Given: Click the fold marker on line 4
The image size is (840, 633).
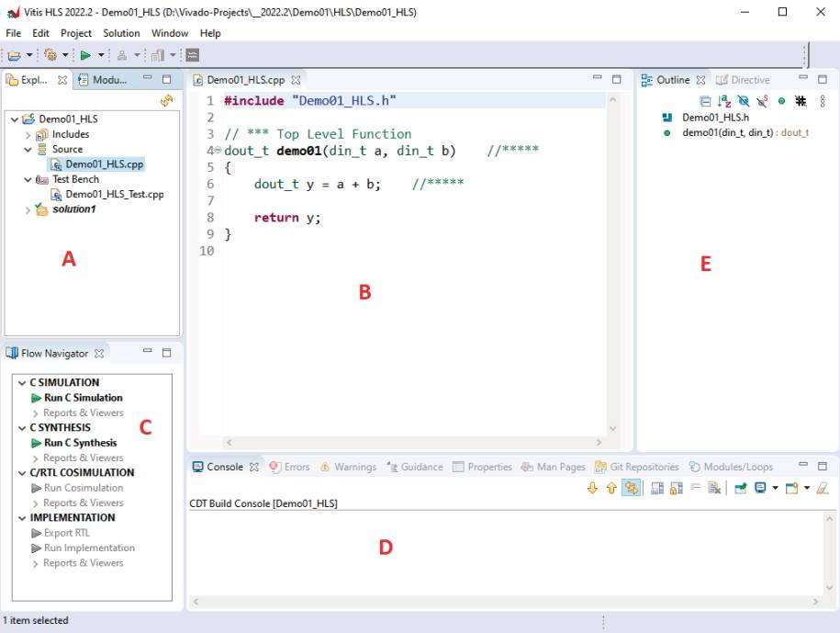Looking at the screenshot, I should pyautogui.click(x=218, y=150).
